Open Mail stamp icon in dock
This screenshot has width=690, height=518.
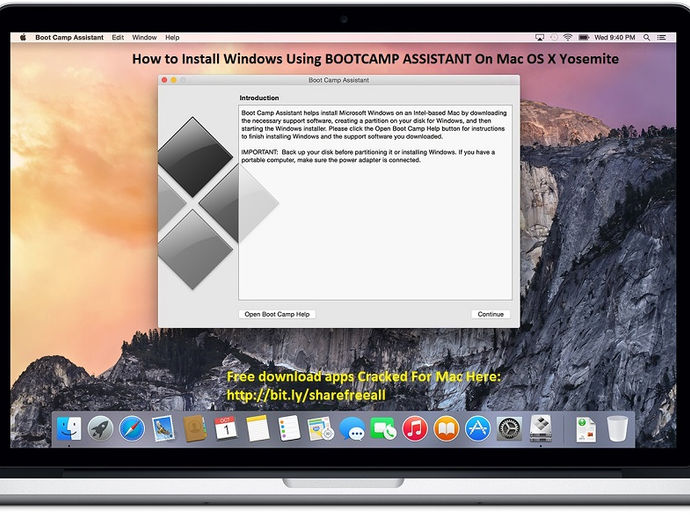(x=163, y=429)
